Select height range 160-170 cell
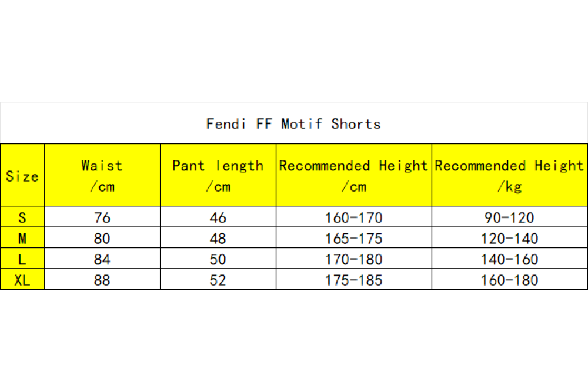The image size is (588, 392). click(x=353, y=217)
